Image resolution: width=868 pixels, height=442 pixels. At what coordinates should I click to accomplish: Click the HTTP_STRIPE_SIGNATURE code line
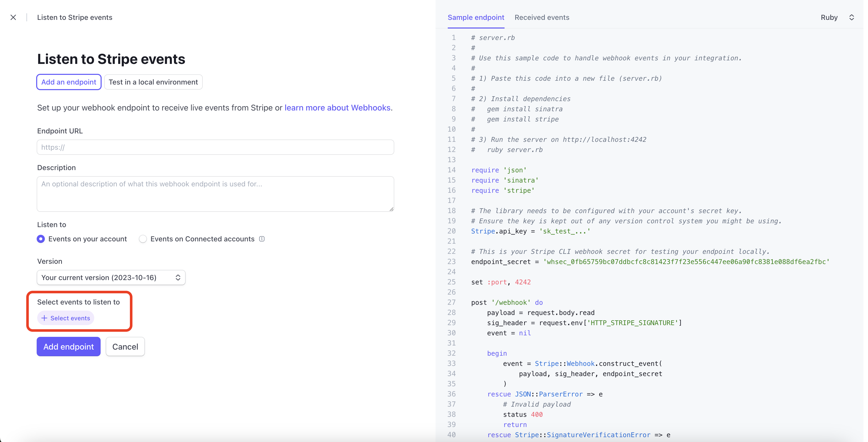pos(584,323)
